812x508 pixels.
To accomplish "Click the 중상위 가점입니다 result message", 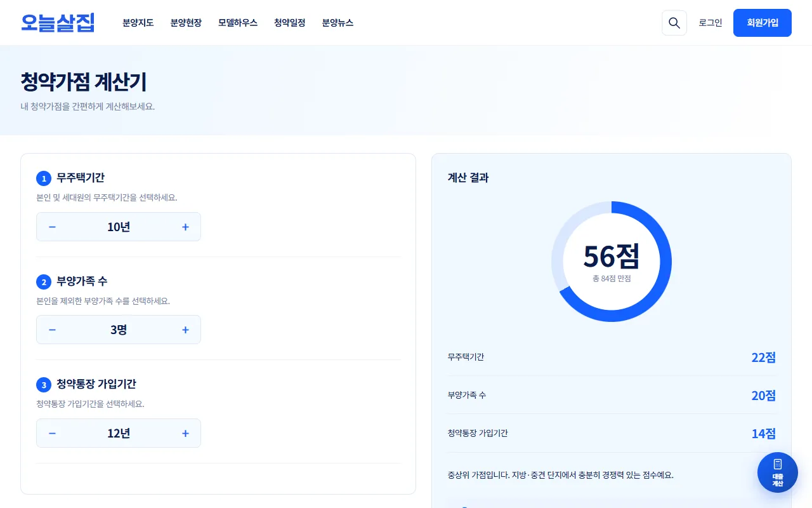I will pos(560,475).
